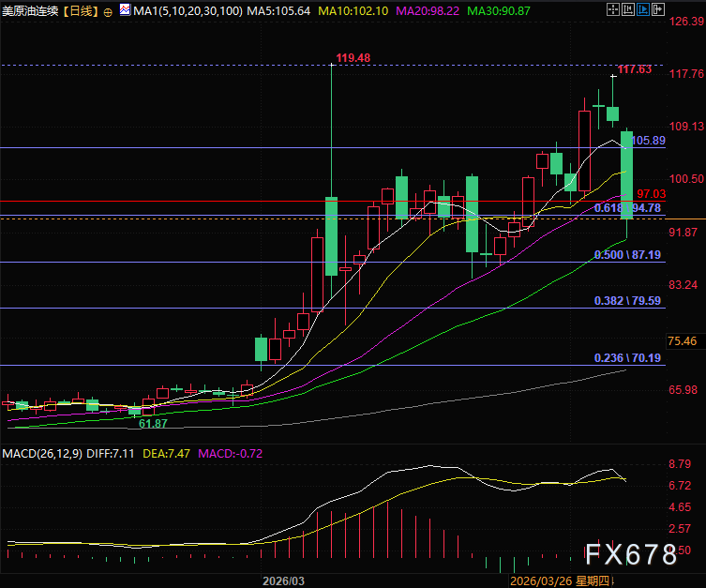Click the export panel arrow icon
The image size is (706, 588).
[658, 9]
